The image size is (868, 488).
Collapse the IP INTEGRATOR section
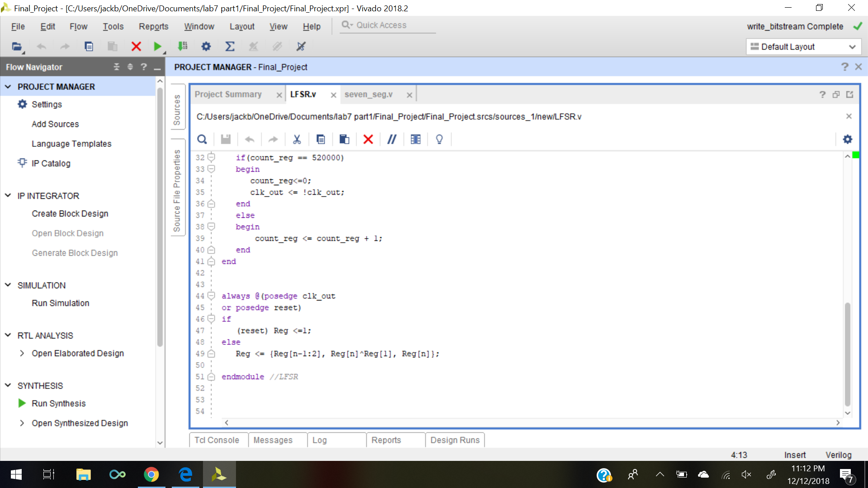point(8,196)
